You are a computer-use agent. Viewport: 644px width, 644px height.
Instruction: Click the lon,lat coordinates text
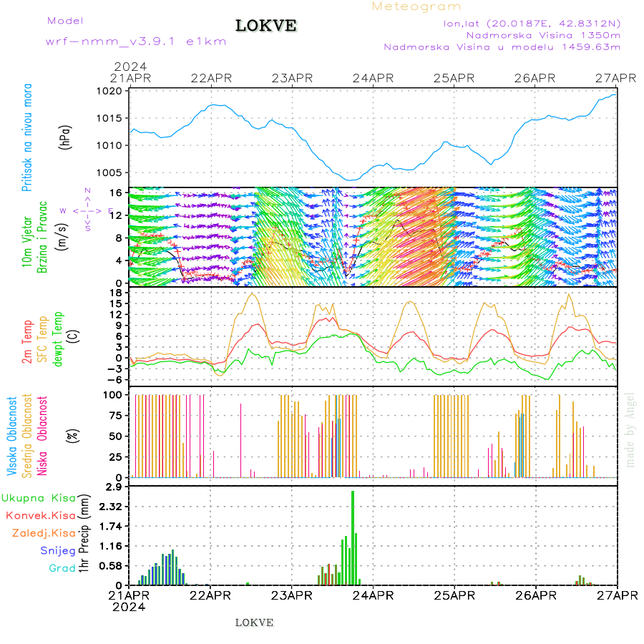pos(532,24)
